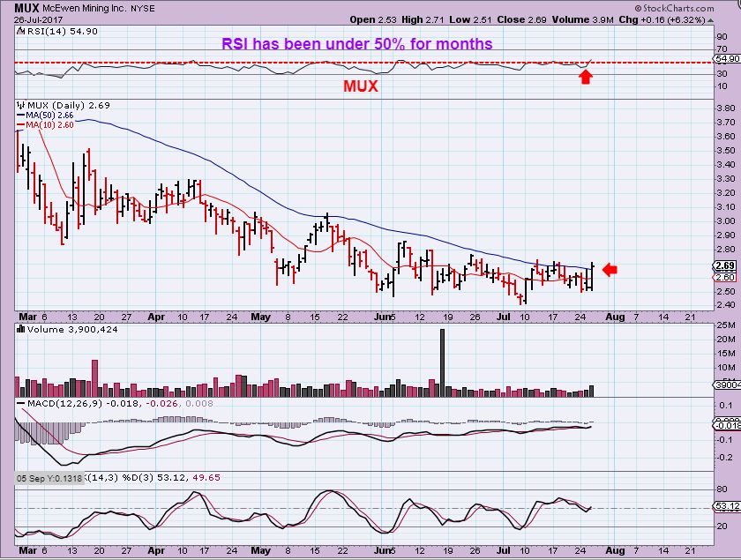This screenshot has height=560, width=741.
Task: Click the Aug label on the upper date axis
Action: pyautogui.click(x=615, y=317)
